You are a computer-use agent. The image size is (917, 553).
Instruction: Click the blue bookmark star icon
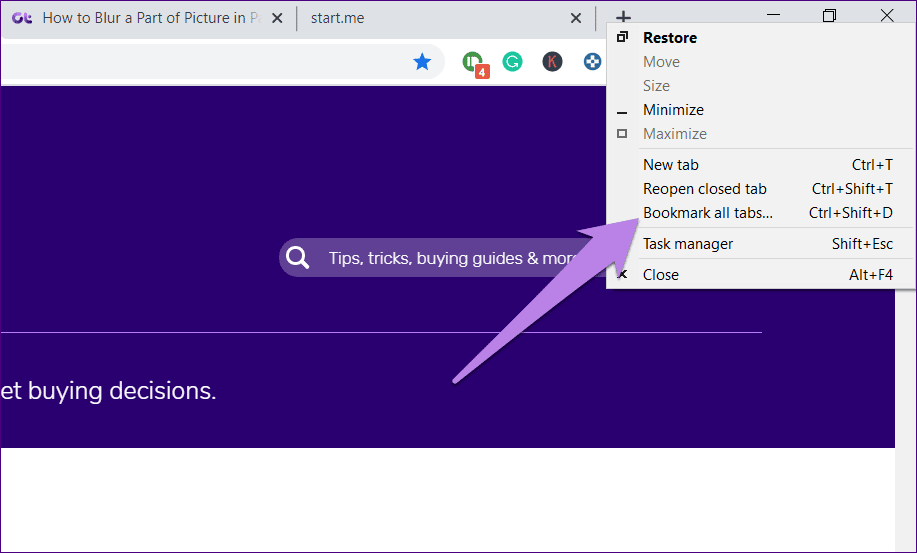coord(422,62)
